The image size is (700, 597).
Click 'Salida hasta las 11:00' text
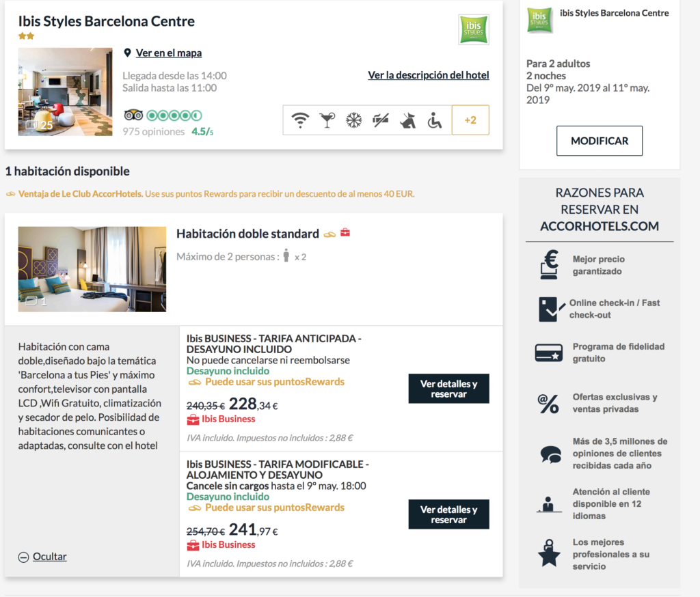tap(170, 88)
